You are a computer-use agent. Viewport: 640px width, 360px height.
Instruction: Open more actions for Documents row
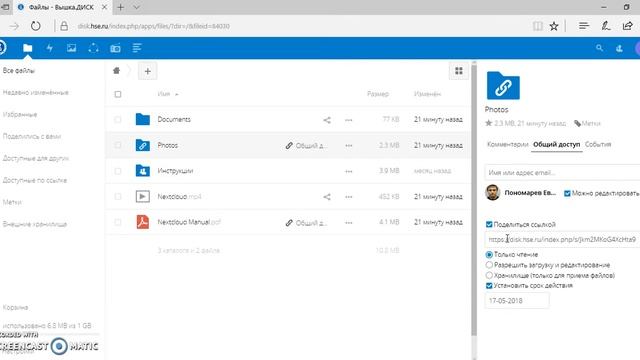(349, 120)
